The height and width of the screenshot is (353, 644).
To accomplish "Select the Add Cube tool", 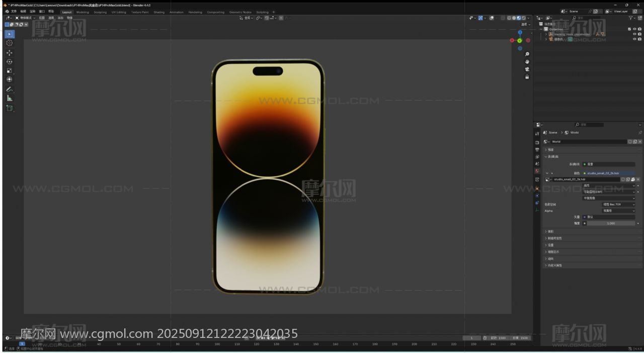I will [x=10, y=108].
